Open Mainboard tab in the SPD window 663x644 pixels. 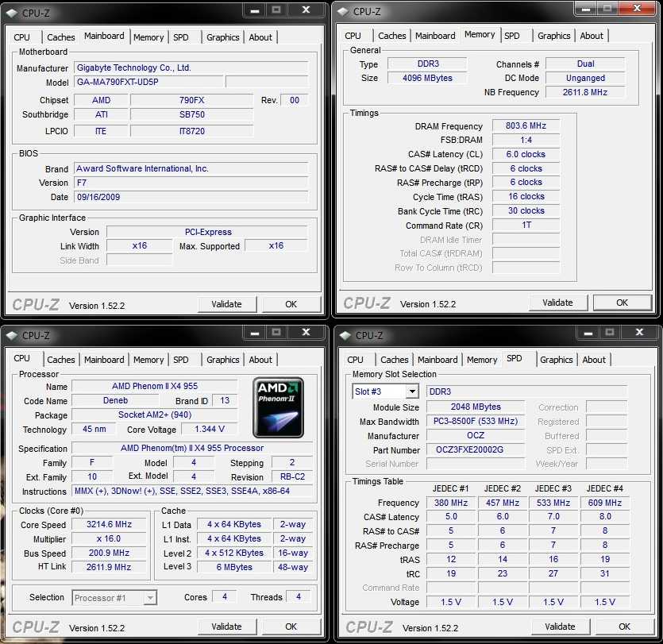pos(438,360)
